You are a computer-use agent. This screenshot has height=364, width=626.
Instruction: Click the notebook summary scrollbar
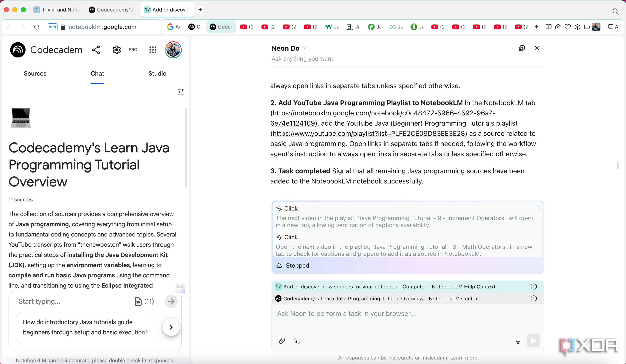point(186,148)
